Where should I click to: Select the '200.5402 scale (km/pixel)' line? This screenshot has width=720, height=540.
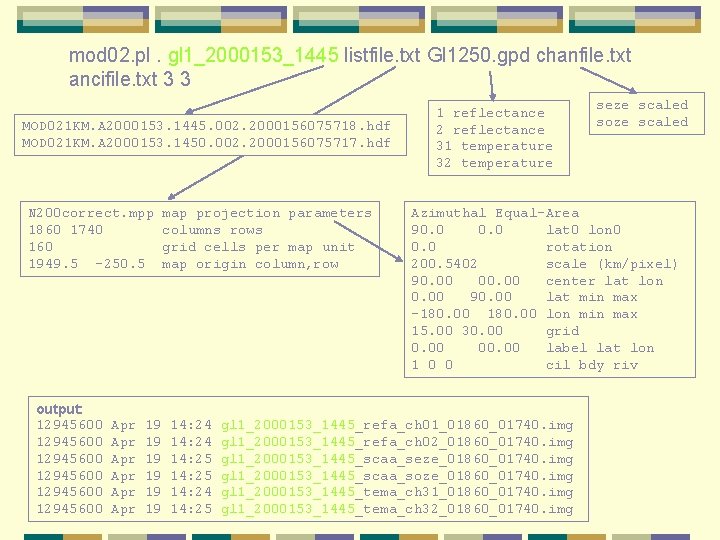click(x=545, y=264)
